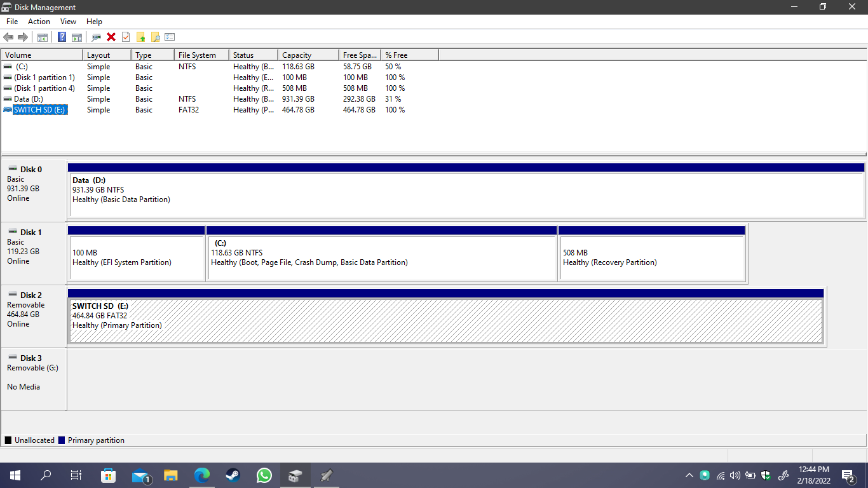Toggle the Show/Hide Console Tree toolbar icon
Screen dimensions: 868x488
43,37
